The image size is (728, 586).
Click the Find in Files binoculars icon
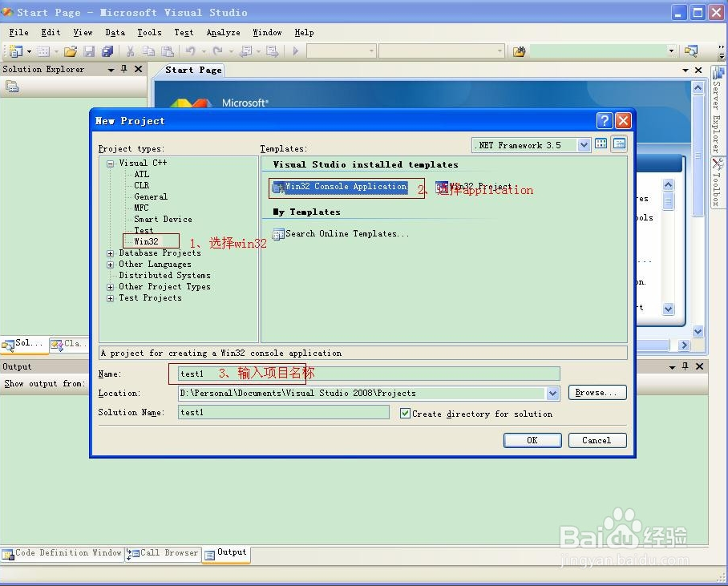tap(520, 51)
